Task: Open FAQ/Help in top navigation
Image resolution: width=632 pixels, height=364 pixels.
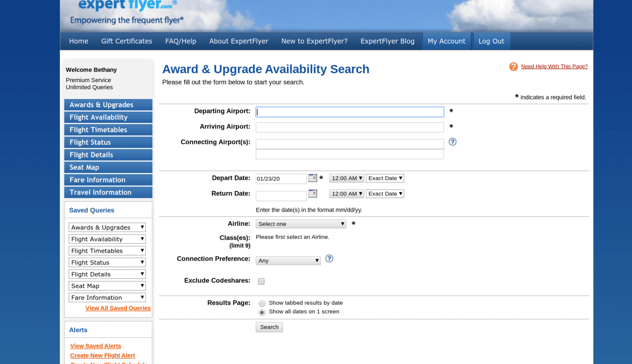Action: point(181,41)
